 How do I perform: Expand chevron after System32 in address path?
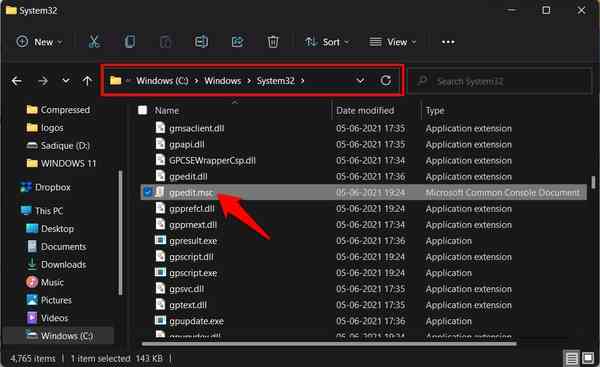302,81
